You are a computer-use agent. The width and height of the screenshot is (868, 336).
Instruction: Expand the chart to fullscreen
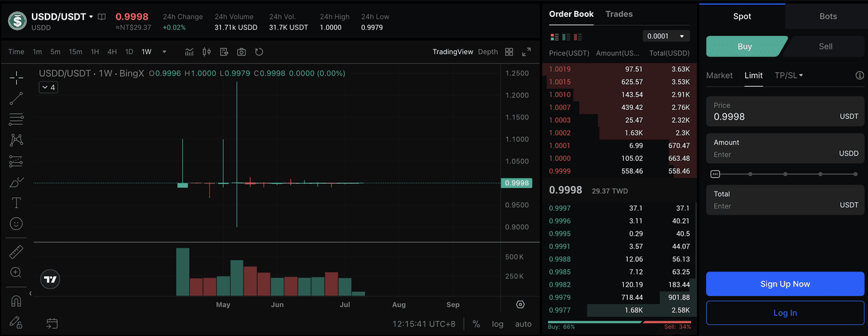pyautogui.click(x=526, y=52)
